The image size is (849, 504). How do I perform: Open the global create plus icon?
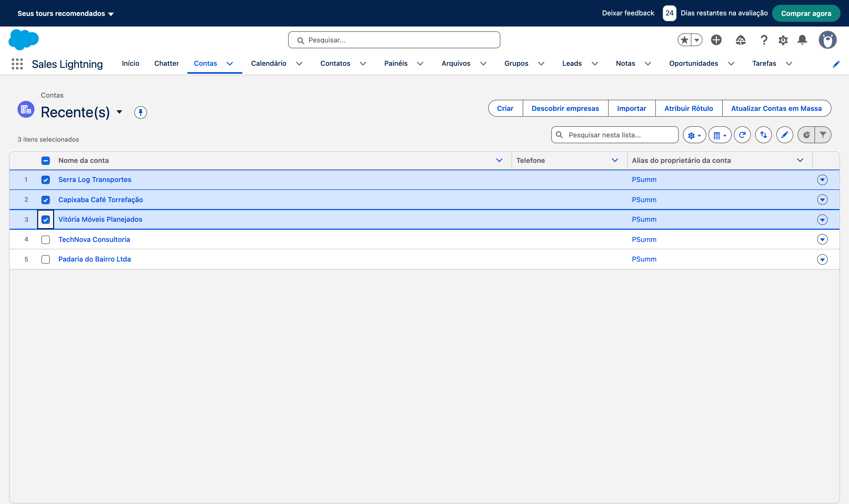pos(716,40)
